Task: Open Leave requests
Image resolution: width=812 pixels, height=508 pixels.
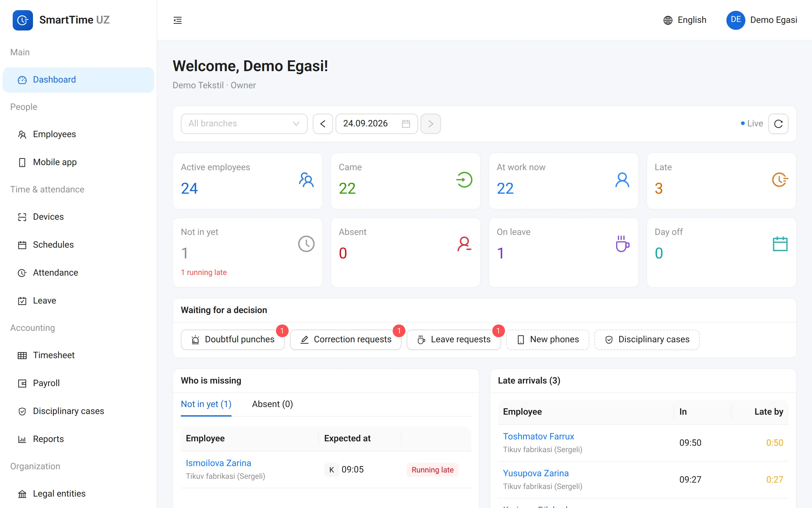Action: click(x=454, y=339)
